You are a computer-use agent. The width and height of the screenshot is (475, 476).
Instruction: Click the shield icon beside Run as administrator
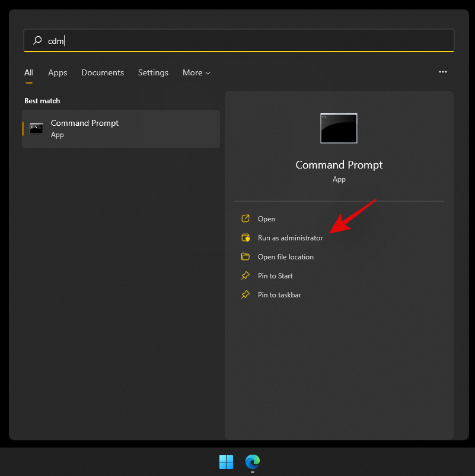246,237
